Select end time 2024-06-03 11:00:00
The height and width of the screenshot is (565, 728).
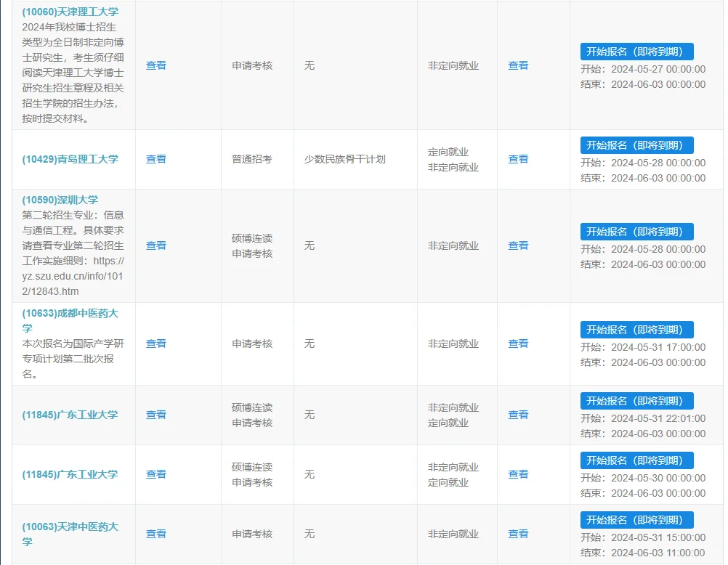coord(658,553)
